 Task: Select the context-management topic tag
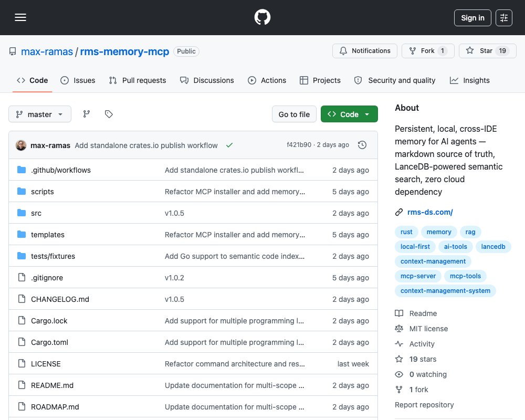pos(433,261)
